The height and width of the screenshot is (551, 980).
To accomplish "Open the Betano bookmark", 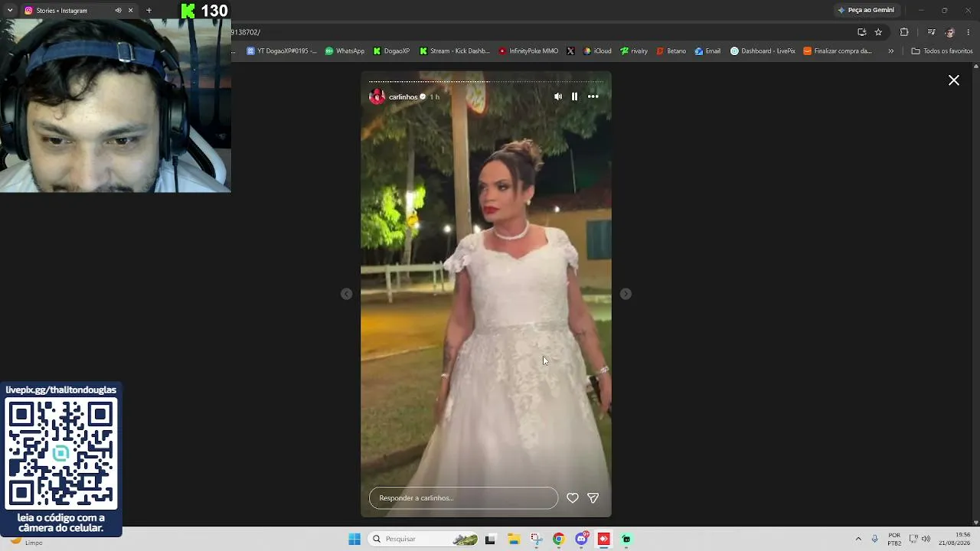I will click(x=671, y=51).
